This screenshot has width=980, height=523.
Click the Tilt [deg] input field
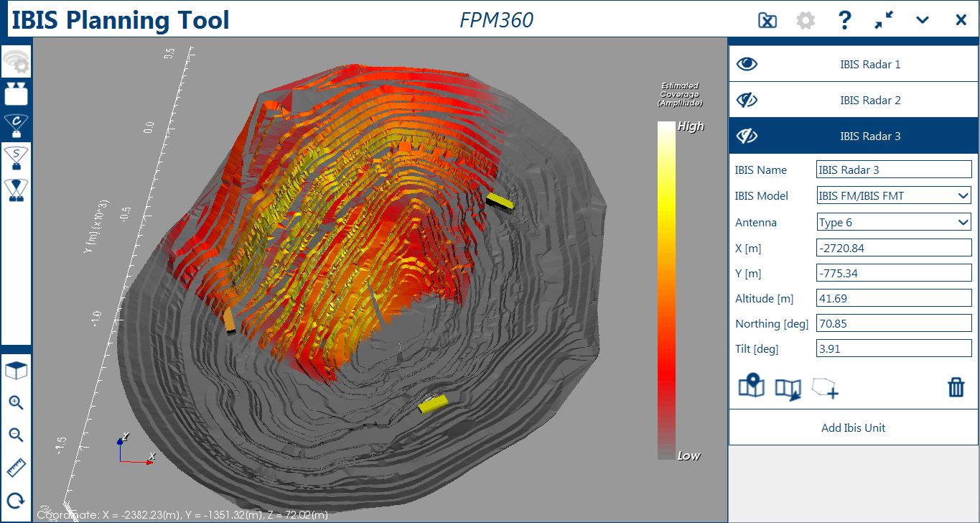tap(895, 348)
